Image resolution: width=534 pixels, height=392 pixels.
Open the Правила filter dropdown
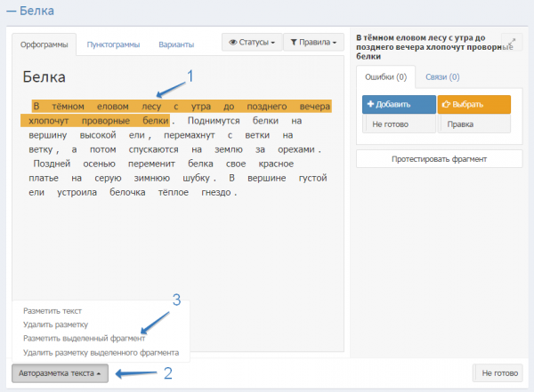click(x=312, y=42)
